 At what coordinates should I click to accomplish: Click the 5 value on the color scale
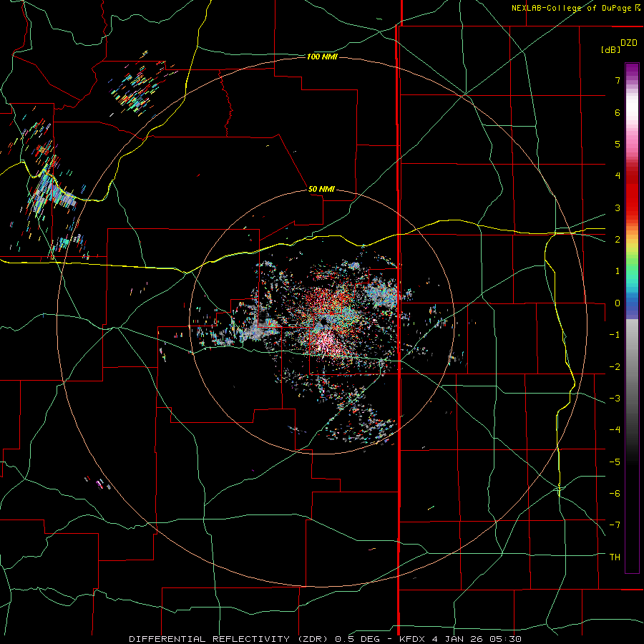coord(618,144)
